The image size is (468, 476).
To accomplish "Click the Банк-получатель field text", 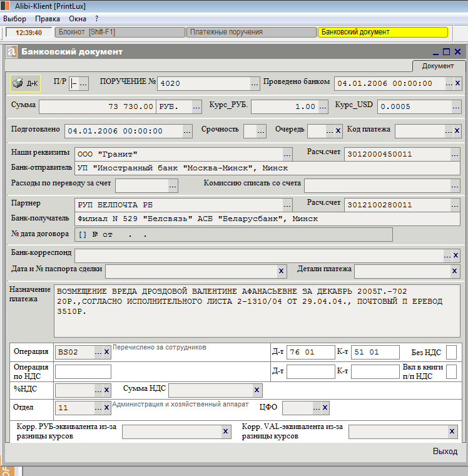I will [x=267, y=219].
